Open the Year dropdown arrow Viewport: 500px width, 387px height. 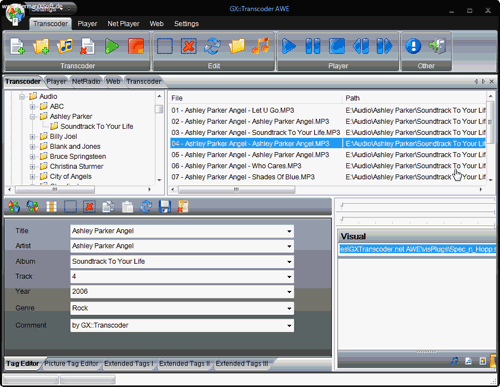click(289, 292)
